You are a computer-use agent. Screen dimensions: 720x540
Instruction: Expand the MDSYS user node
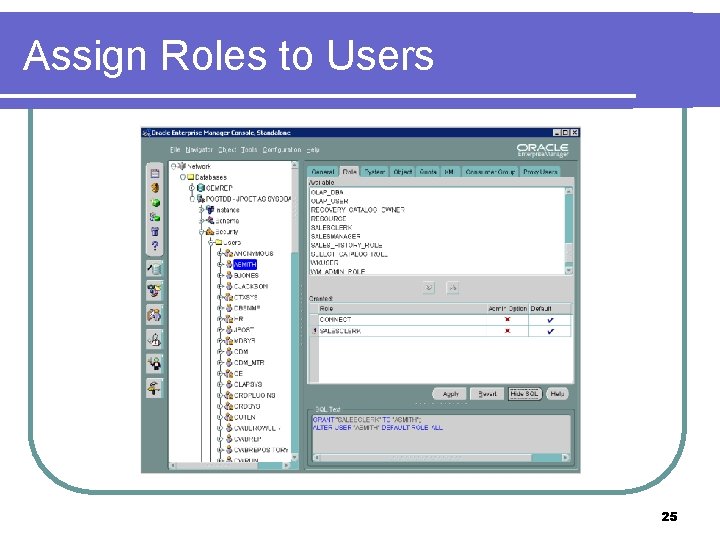pyautogui.click(x=219, y=341)
